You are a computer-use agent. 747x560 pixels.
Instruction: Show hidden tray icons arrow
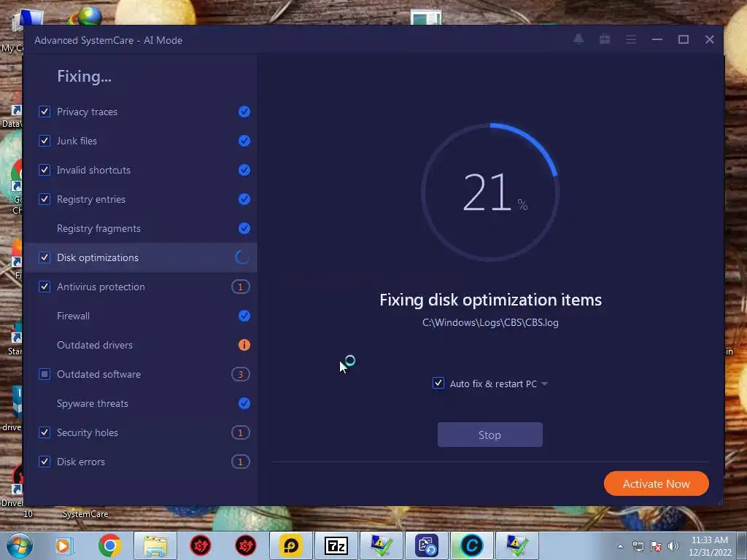click(620, 546)
